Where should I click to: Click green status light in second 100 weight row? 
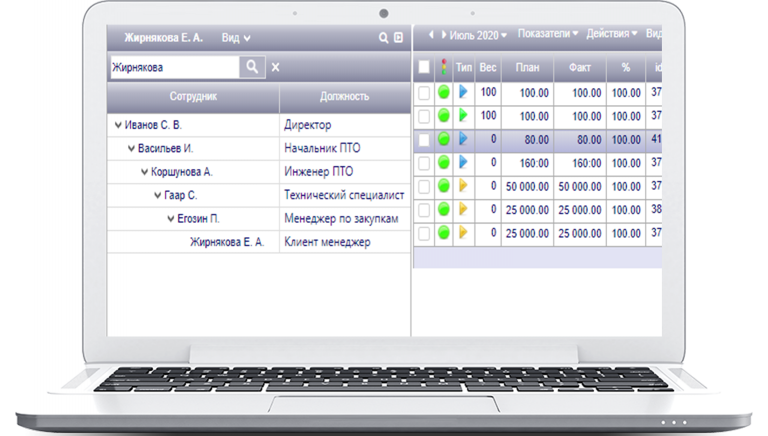(x=444, y=116)
